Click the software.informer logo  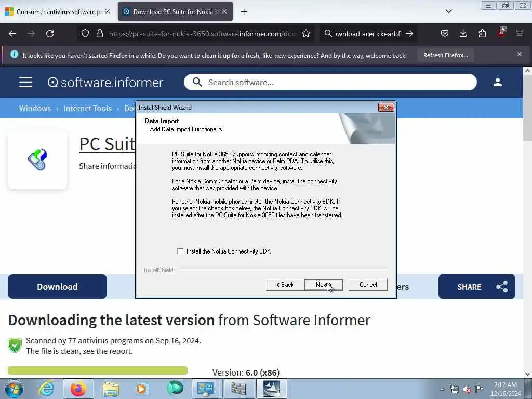coord(105,83)
